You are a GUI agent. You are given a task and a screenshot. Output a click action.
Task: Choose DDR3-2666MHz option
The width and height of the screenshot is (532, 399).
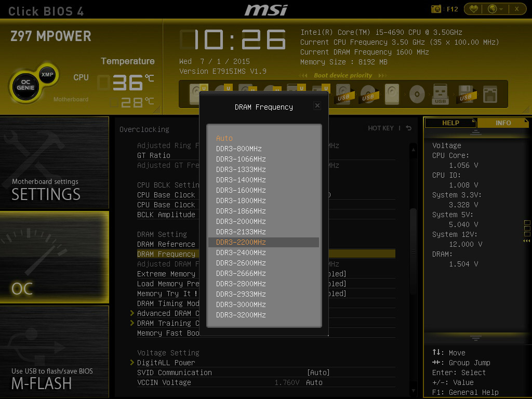pyautogui.click(x=241, y=273)
